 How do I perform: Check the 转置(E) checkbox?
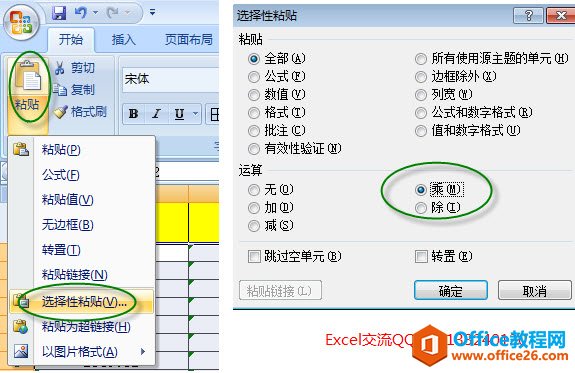click(421, 256)
